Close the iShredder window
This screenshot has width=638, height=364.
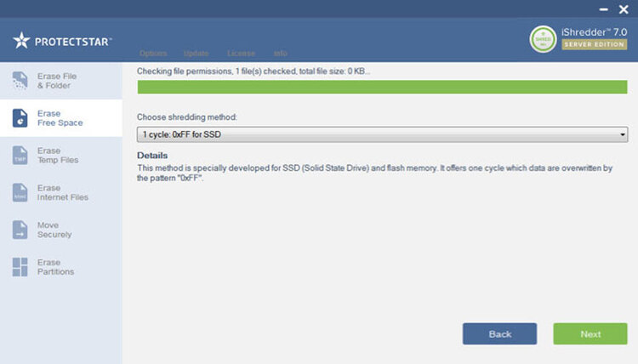click(x=624, y=9)
